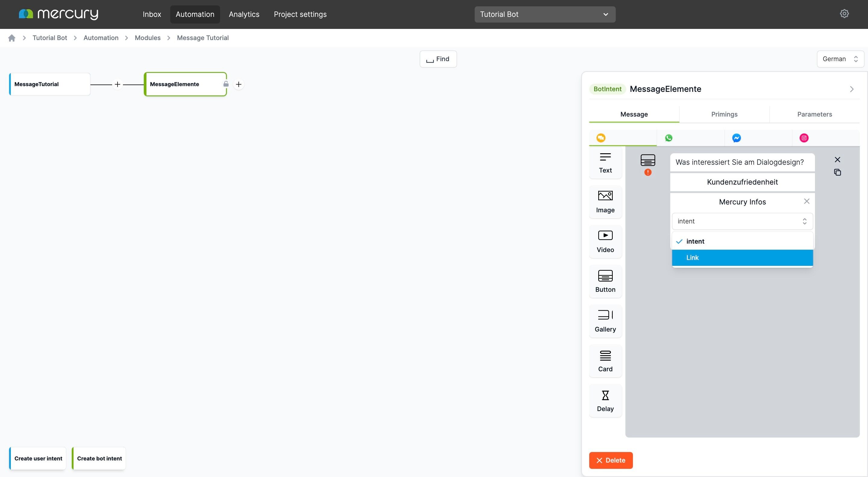Viewport: 868px width, 477px height.
Task: Open the Analytics menu item
Action: coord(244,14)
